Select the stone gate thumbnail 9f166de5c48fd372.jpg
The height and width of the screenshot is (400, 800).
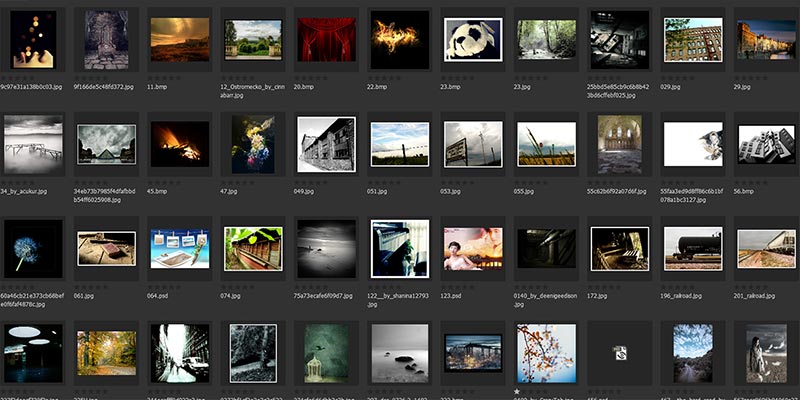[106, 40]
